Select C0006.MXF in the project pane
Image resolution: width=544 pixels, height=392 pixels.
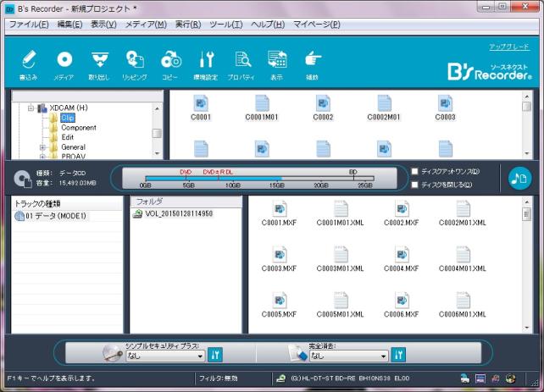[402, 305]
